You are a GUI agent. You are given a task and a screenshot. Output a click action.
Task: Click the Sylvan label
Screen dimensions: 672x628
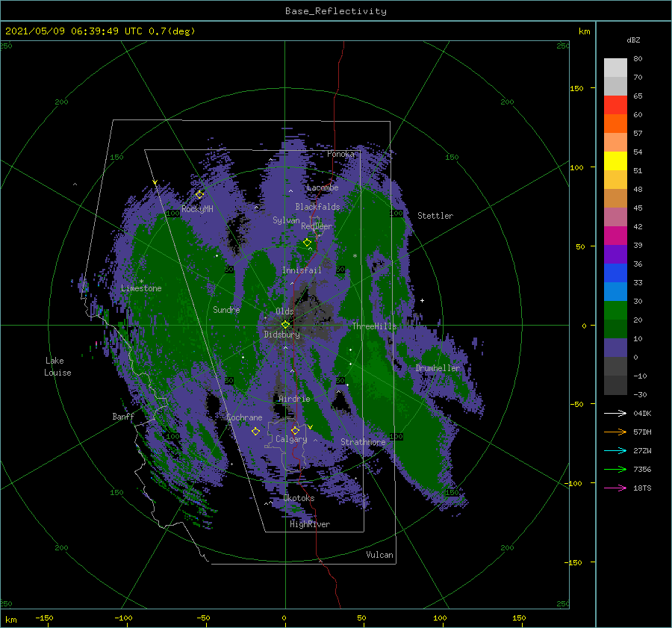[x=286, y=220]
